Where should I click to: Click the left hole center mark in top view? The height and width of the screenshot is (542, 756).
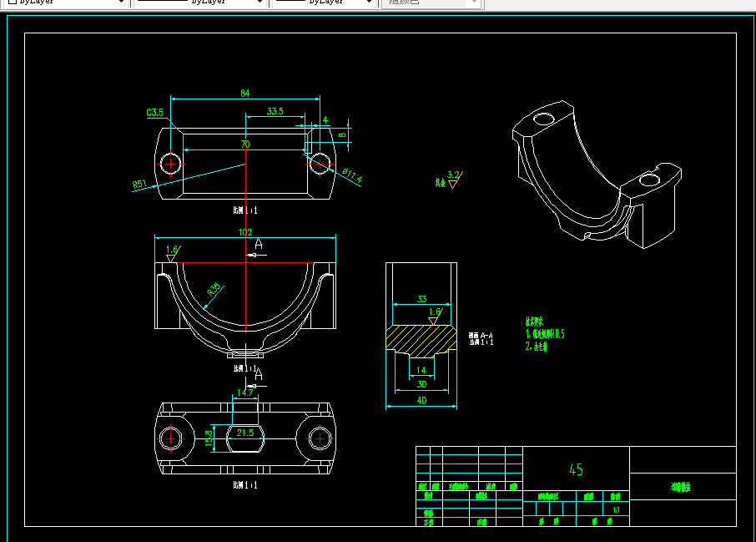171,164
